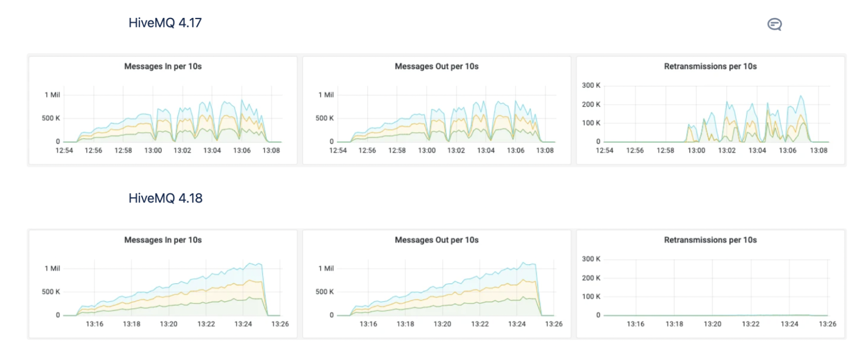Screen dimensions: 868x353
Task: Open HiveMQ 4.18 Messages Out per 10s chart
Action: [x=436, y=284]
